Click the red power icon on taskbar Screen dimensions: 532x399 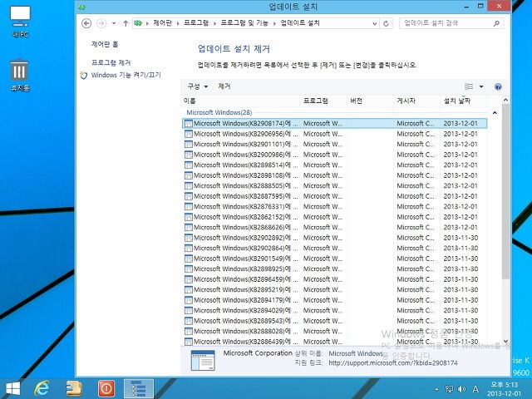pos(106,389)
